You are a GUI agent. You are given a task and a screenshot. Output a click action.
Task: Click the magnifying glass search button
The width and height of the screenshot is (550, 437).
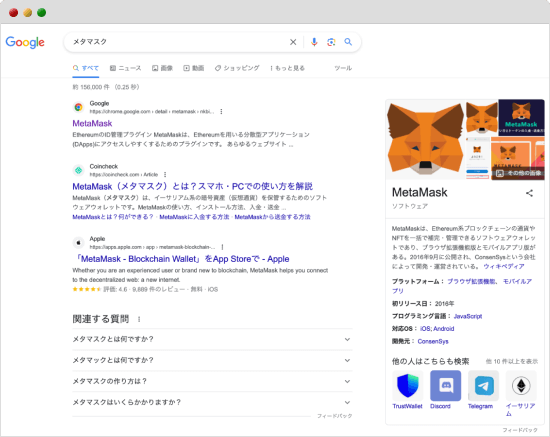point(348,42)
